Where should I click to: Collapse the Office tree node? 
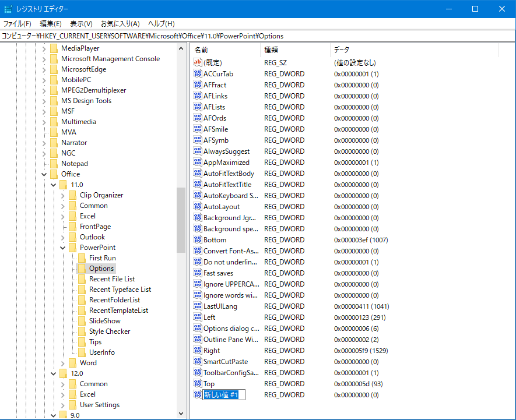[44, 174]
